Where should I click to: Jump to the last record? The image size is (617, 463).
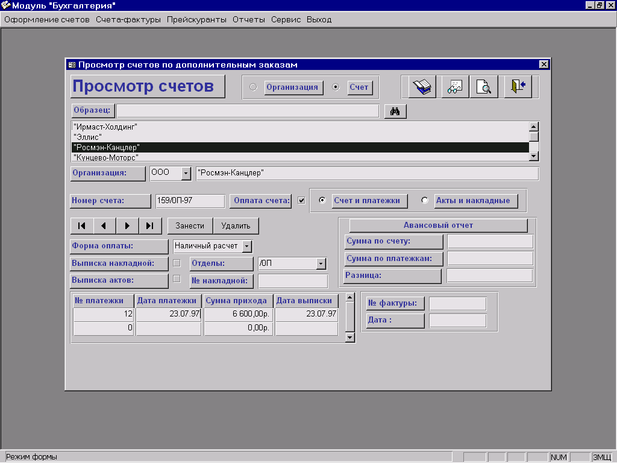[x=149, y=225]
